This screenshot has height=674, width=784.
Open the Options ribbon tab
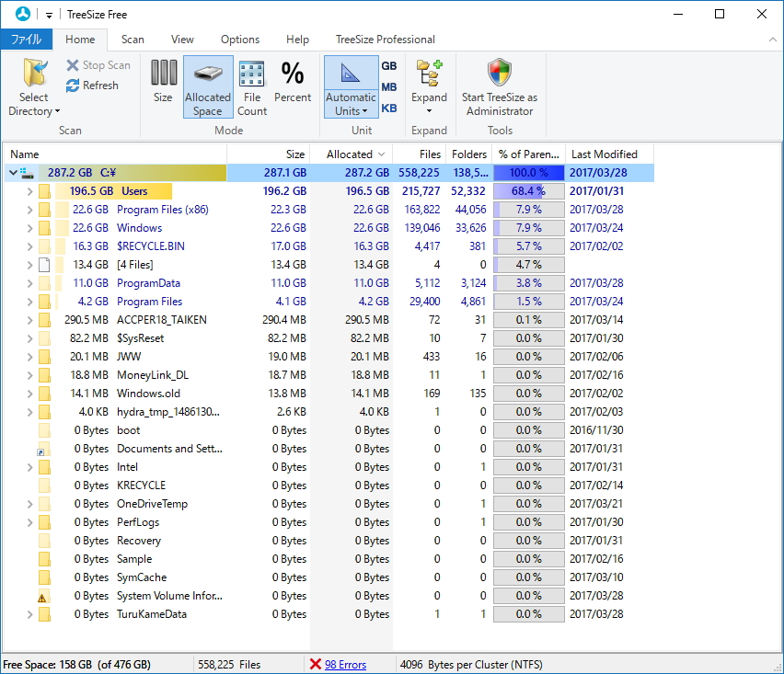click(x=240, y=40)
